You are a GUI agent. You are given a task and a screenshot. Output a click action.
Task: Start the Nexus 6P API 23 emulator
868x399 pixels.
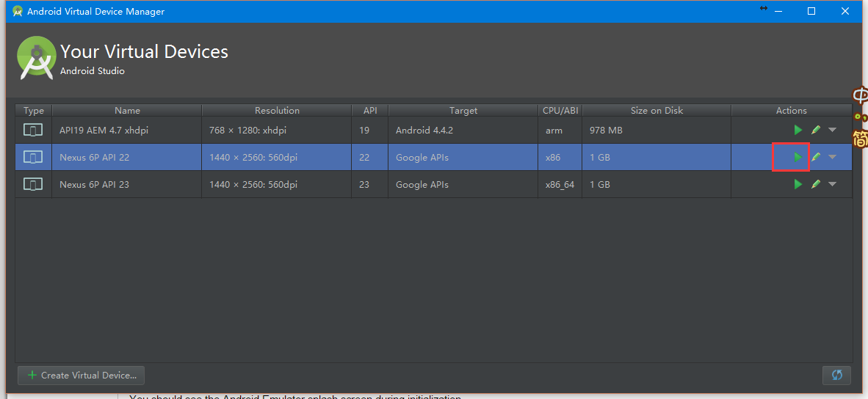coord(798,184)
